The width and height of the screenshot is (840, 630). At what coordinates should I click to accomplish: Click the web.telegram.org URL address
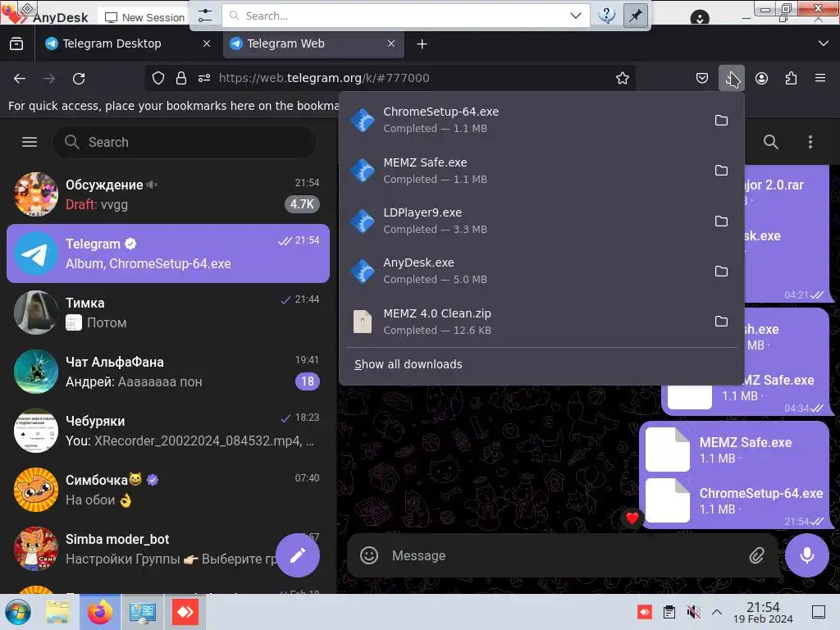click(x=324, y=78)
